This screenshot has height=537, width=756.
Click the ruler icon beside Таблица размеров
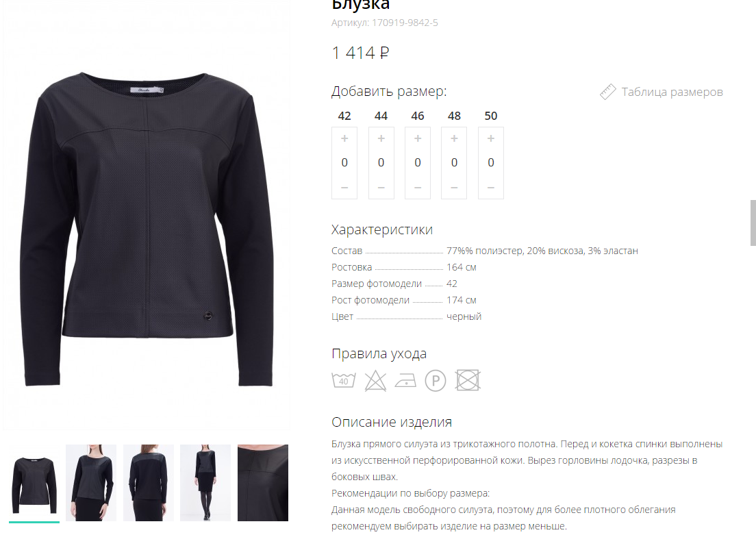coord(607,92)
